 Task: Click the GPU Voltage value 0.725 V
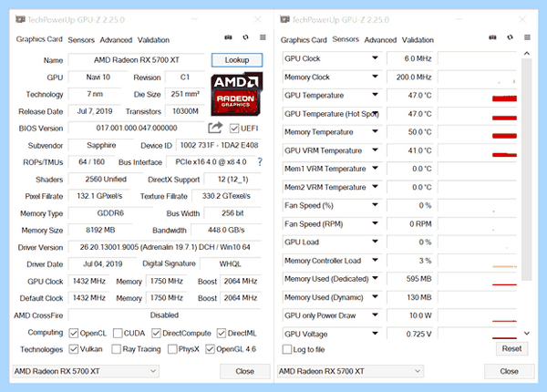pyautogui.click(x=410, y=334)
